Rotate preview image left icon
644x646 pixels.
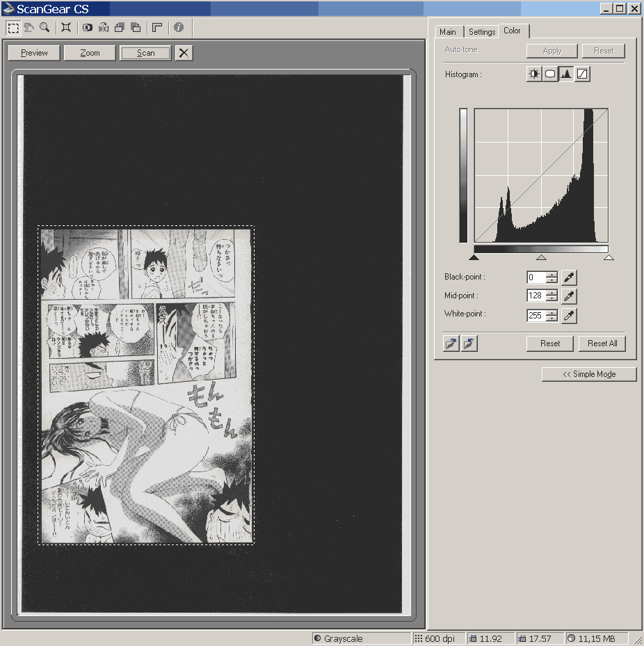point(120,28)
